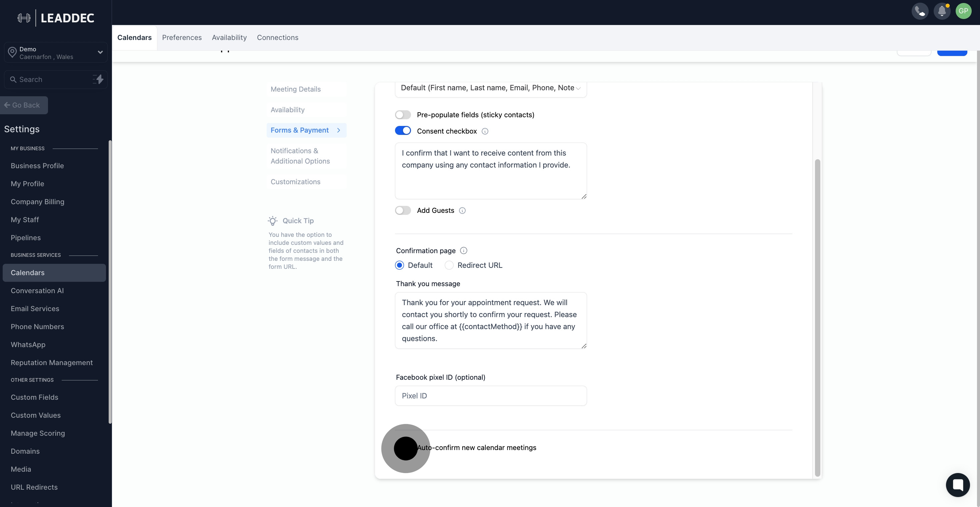Show the Confirmation page info tooltip
Image resolution: width=980 pixels, height=507 pixels.
[x=463, y=251]
